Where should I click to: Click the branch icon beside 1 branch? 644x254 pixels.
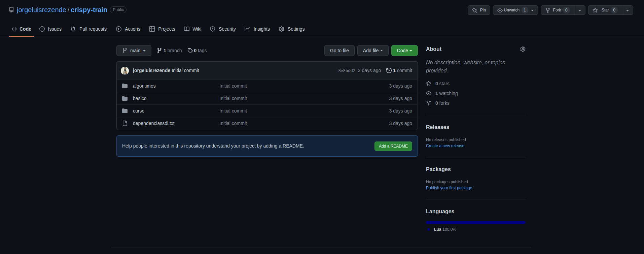[x=159, y=51]
